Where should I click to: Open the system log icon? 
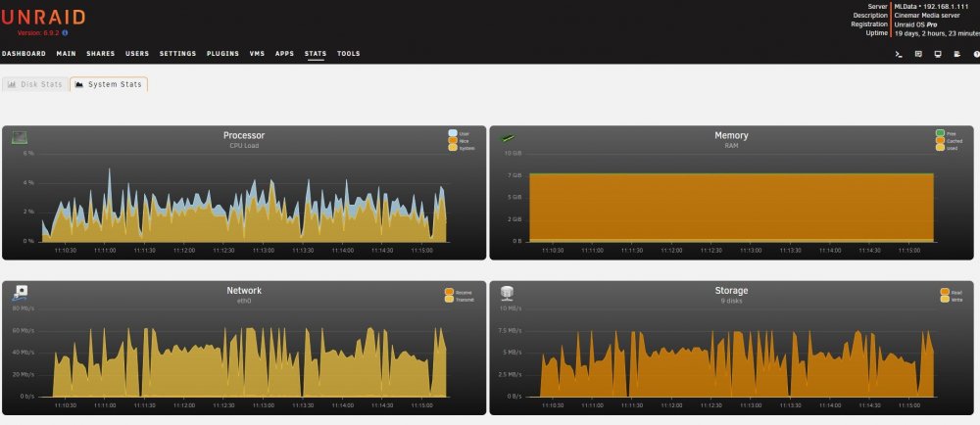(956, 54)
